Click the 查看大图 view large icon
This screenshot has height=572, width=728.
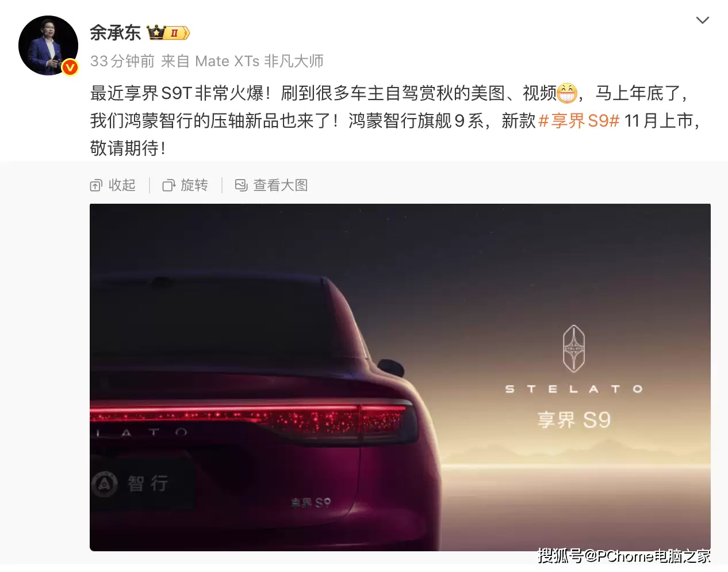241,185
